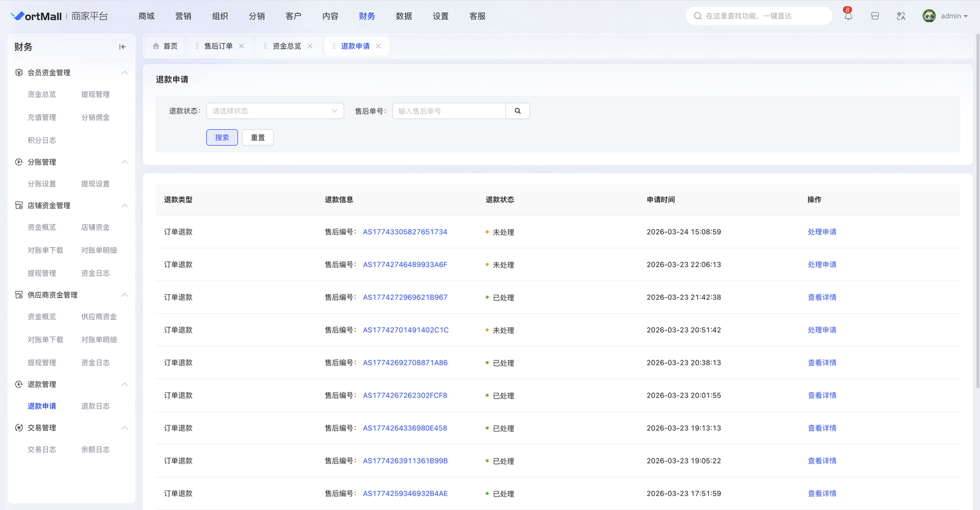Click the 搜索 button
The width and height of the screenshot is (980, 510).
coord(222,138)
